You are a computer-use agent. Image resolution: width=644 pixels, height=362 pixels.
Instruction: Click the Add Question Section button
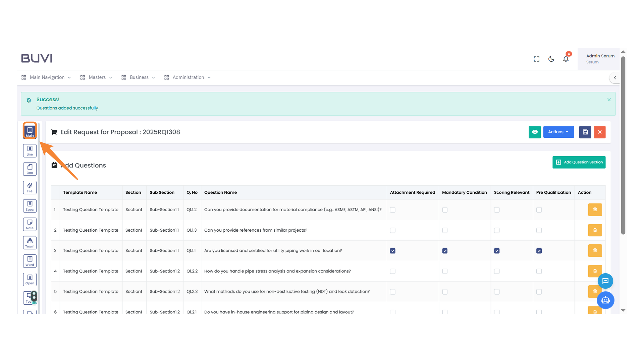[579, 162]
